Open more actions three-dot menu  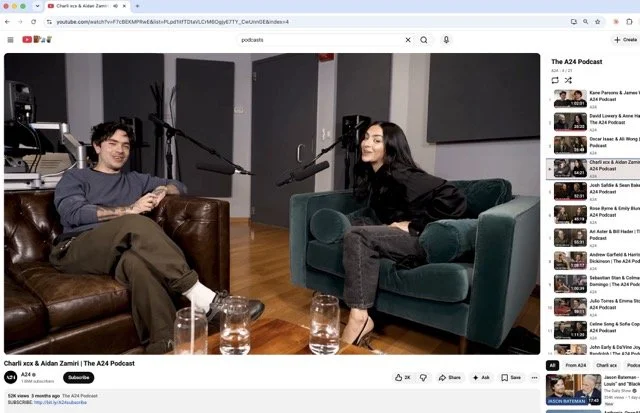[534, 377]
